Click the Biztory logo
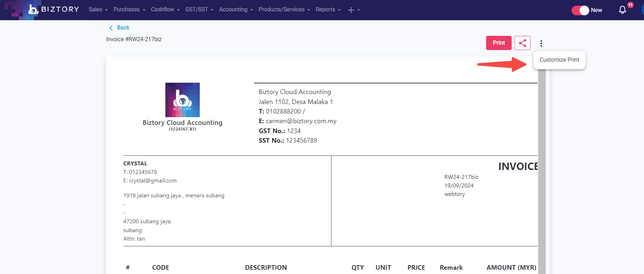Image resolution: width=644 pixels, height=274 pixels. (x=54, y=10)
